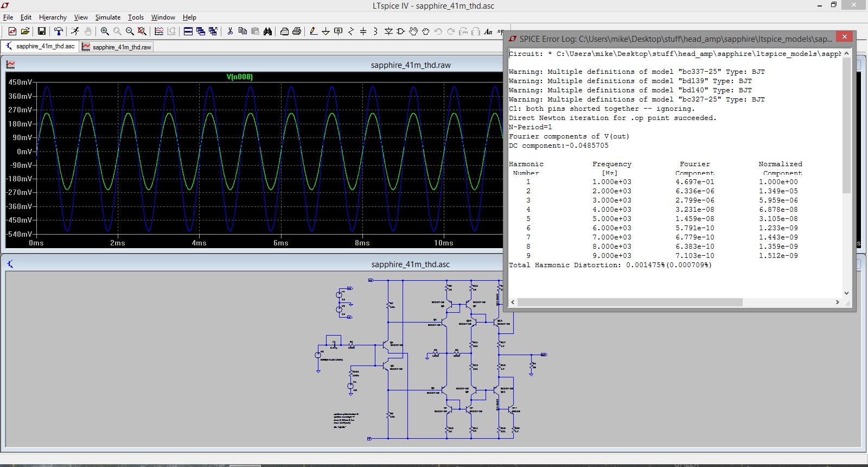
Task: Click the bd139 model warning line
Action: point(630,81)
